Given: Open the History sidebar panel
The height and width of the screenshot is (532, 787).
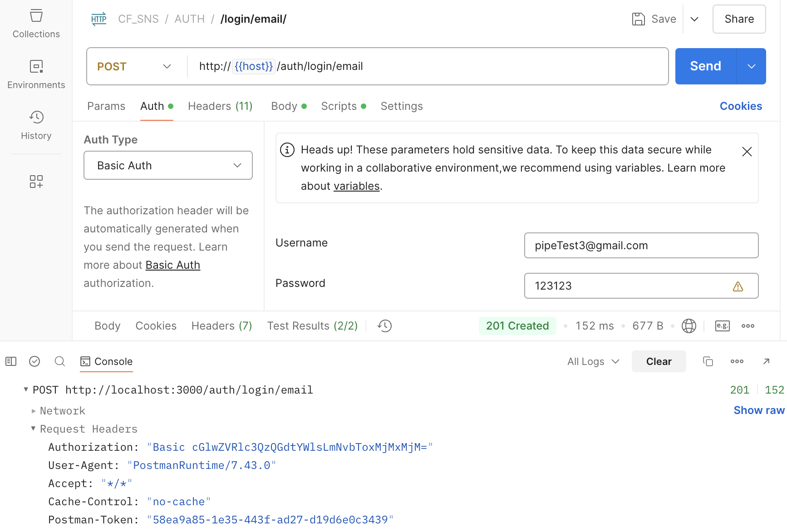Looking at the screenshot, I should click(x=36, y=125).
